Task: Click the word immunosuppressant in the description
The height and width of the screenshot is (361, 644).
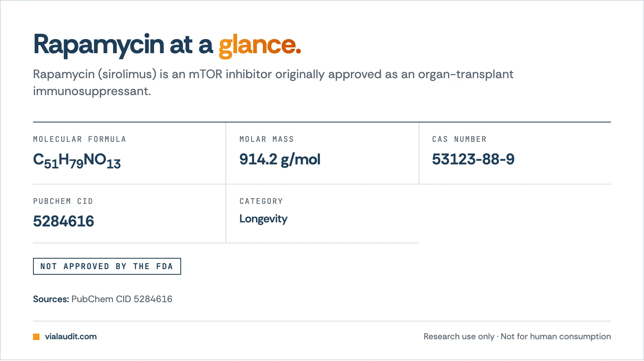Action: (x=92, y=91)
